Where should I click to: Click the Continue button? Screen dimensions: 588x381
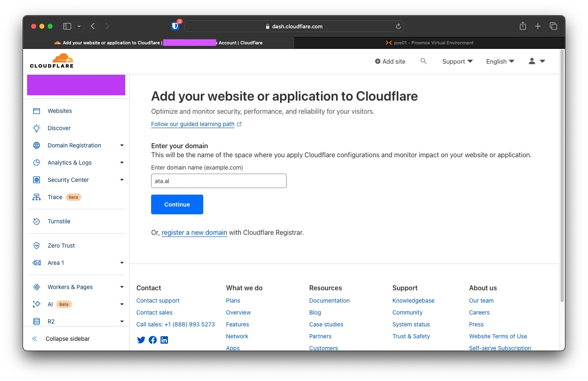(x=177, y=204)
